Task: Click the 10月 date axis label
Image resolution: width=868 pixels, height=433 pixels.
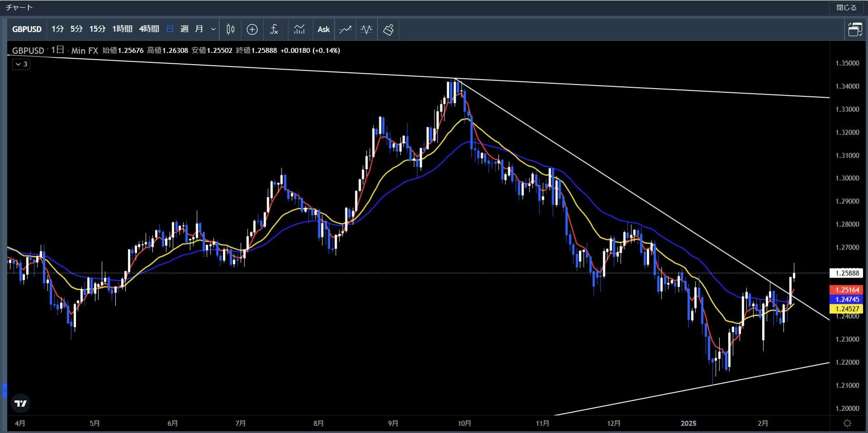Action: pyautogui.click(x=464, y=423)
